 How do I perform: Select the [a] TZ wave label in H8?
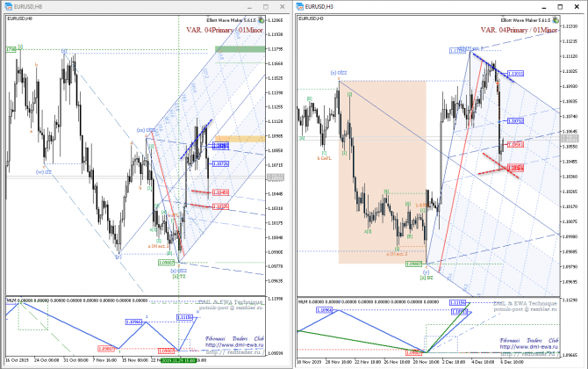coord(179,276)
